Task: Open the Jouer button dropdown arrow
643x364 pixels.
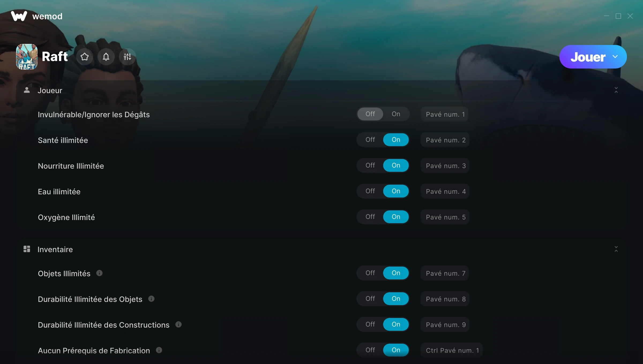Action: pyautogui.click(x=615, y=57)
